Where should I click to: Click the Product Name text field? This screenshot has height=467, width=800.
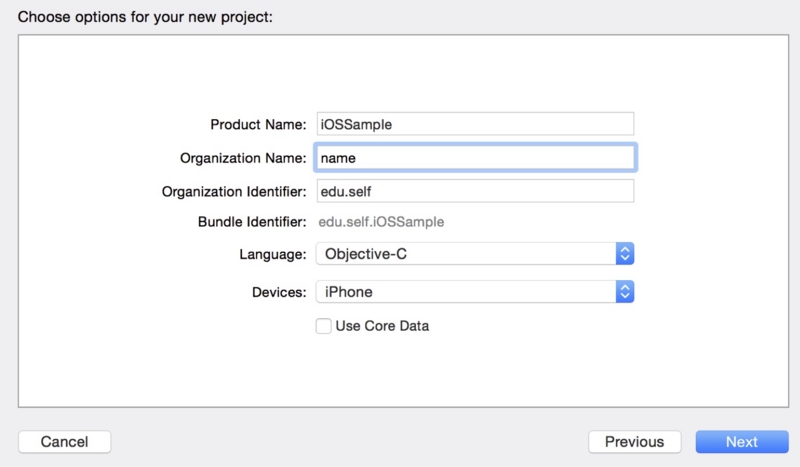tap(475, 124)
